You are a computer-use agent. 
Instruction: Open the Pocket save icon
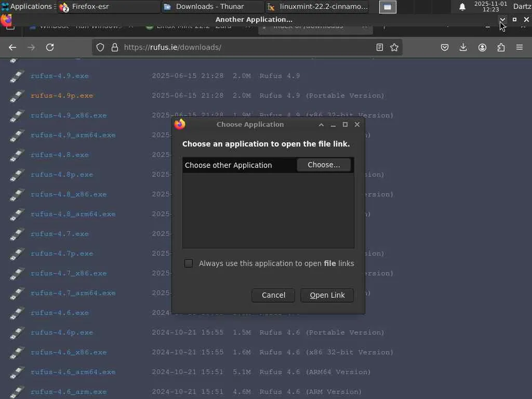click(x=445, y=47)
